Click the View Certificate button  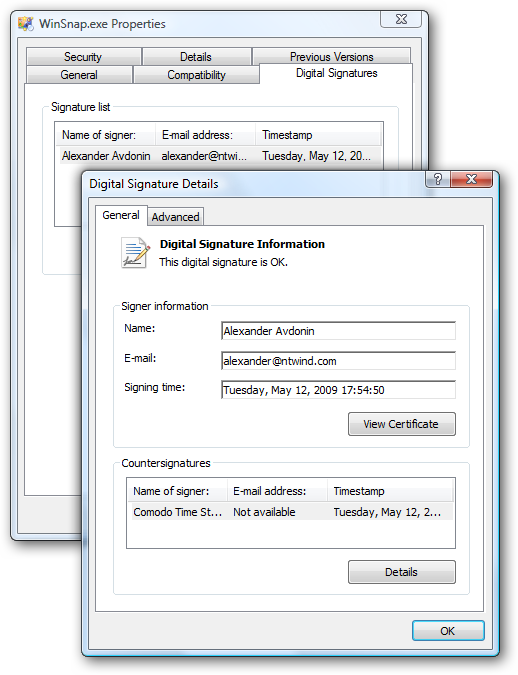pyautogui.click(x=401, y=424)
